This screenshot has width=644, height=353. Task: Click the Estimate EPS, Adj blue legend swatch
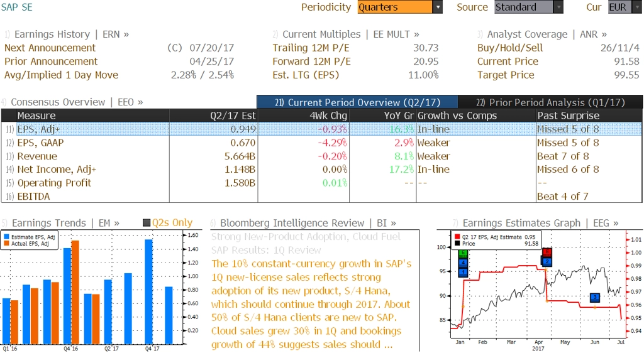[x=6, y=237]
